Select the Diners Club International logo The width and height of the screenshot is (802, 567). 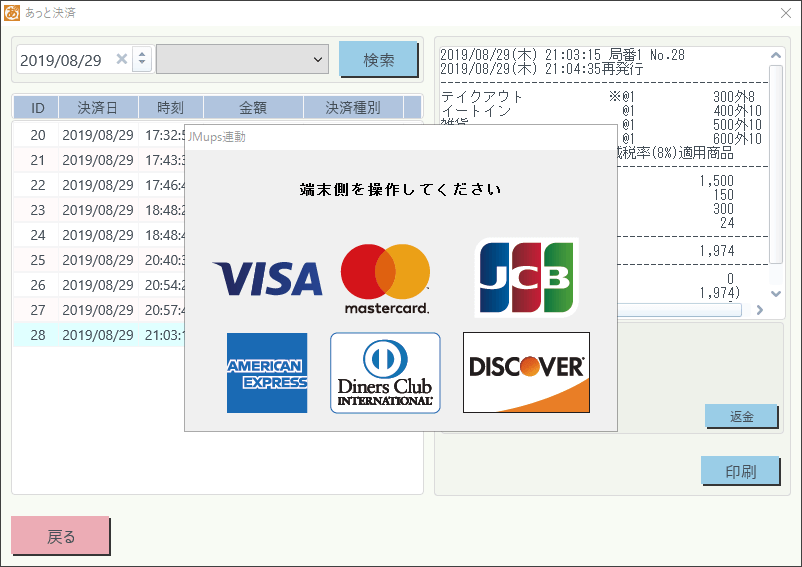pos(385,373)
